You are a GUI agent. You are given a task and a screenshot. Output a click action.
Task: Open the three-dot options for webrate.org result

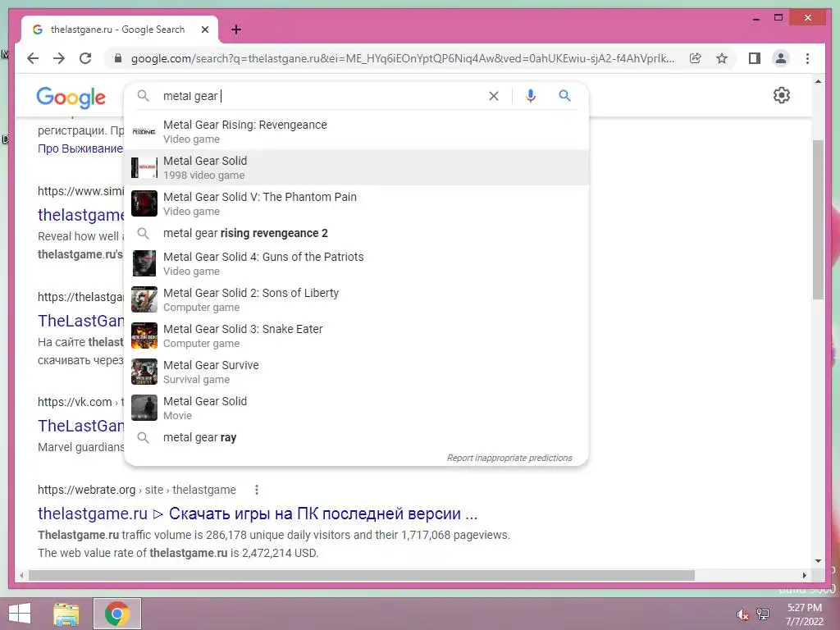(x=257, y=490)
